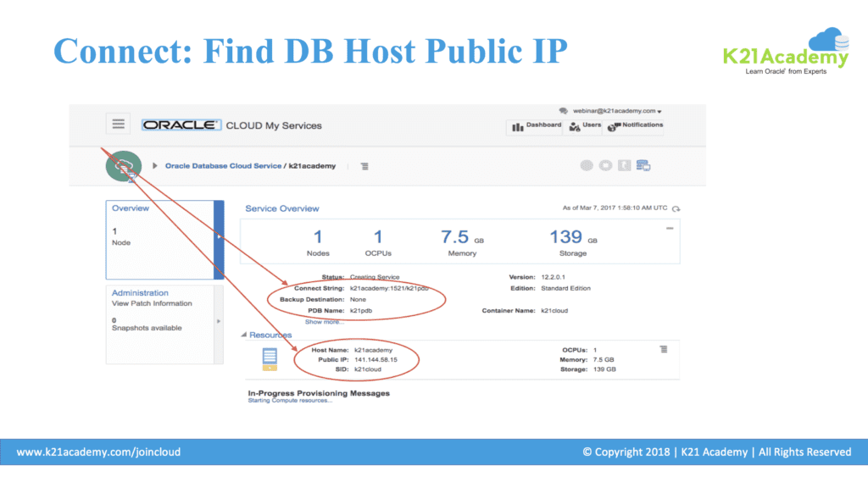Click the green database cloud service icon

coord(123,166)
